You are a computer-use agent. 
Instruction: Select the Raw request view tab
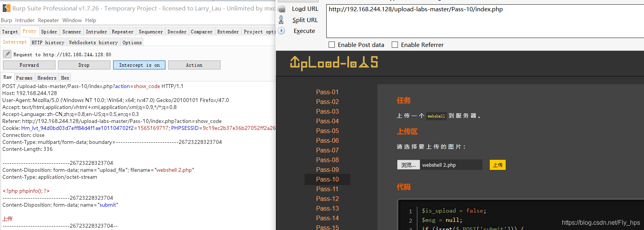[x=8, y=77]
